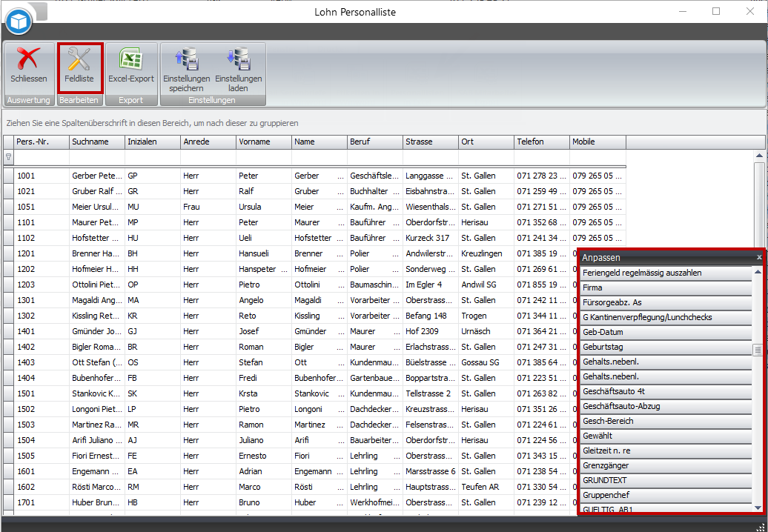This screenshot has width=768, height=532.
Task: Click Einstellungen laden icon
Action: (x=238, y=59)
